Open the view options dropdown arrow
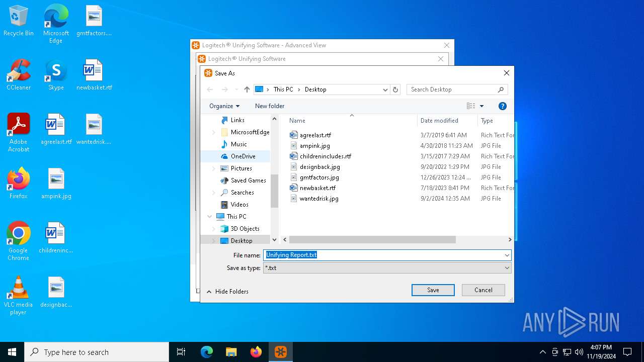The height and width of the screenshot is (362, 644). click(x=481, y=106)
